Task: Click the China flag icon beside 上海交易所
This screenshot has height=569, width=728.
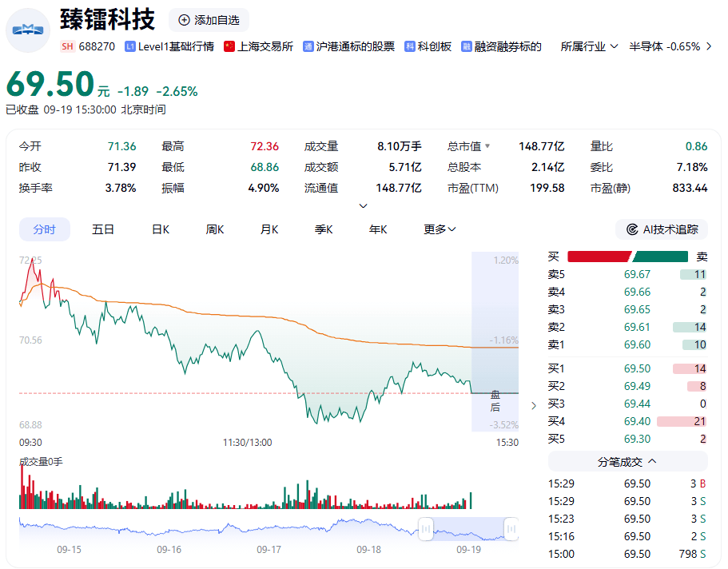Action: pos(229,46)
